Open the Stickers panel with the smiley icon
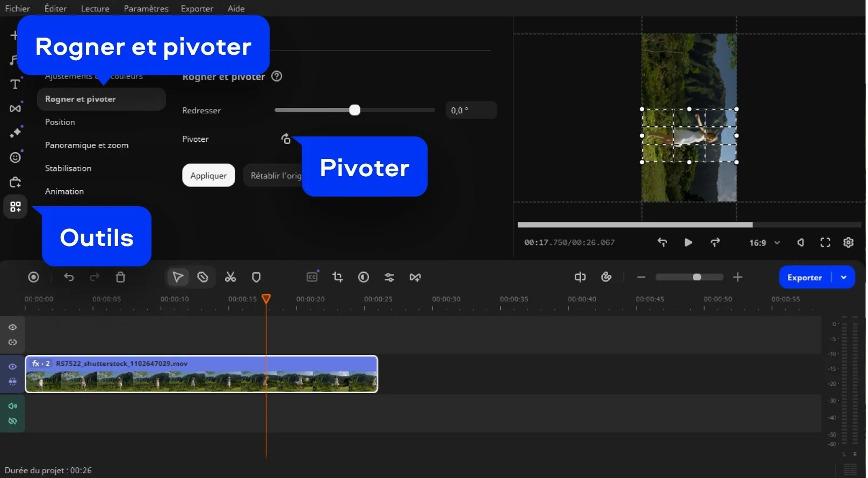Image resolution: width=868 pixels, height=478 pixels. (15, 157)
